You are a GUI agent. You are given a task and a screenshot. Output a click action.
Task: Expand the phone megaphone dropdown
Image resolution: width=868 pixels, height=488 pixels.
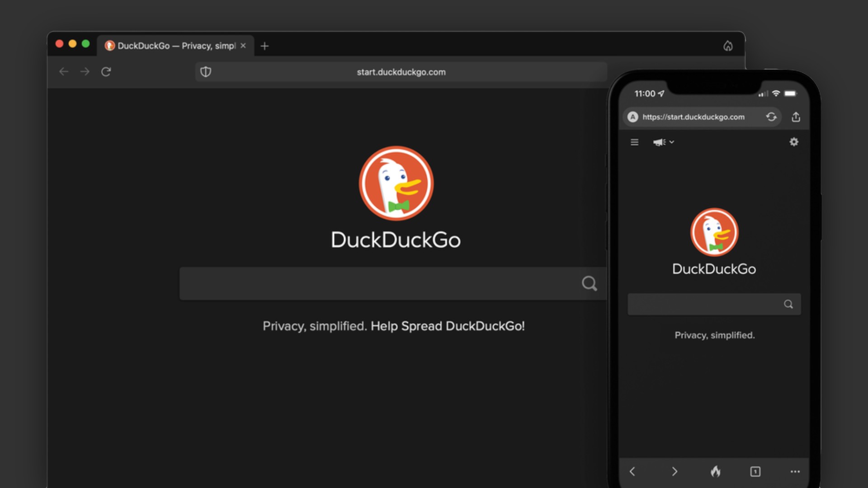[x=663, y=142]
